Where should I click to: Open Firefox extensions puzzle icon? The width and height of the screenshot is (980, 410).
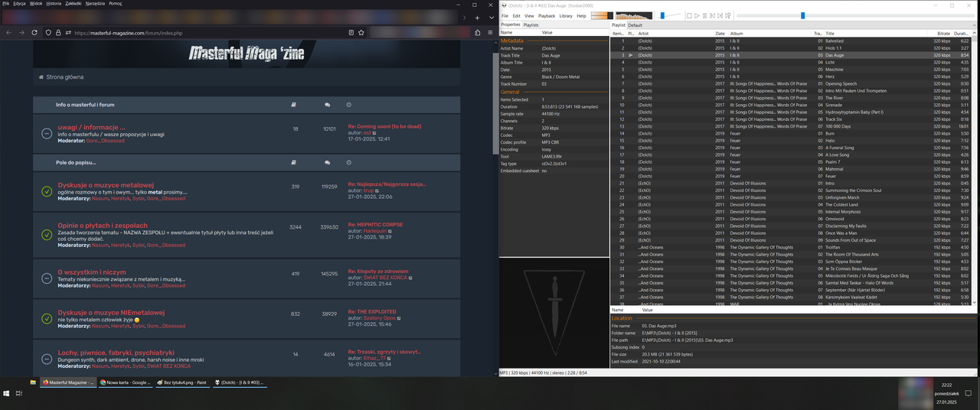tap(478, 33)
